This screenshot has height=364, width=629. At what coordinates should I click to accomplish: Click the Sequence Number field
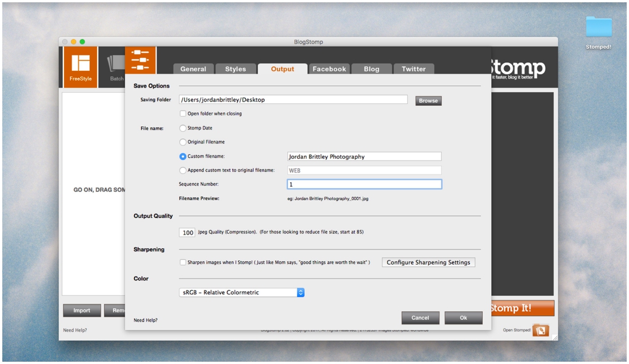pos(364,184)
